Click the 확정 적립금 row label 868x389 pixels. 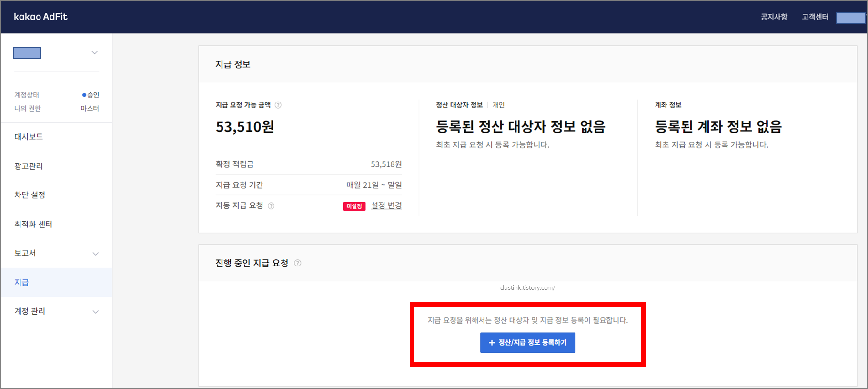(235, 164)
